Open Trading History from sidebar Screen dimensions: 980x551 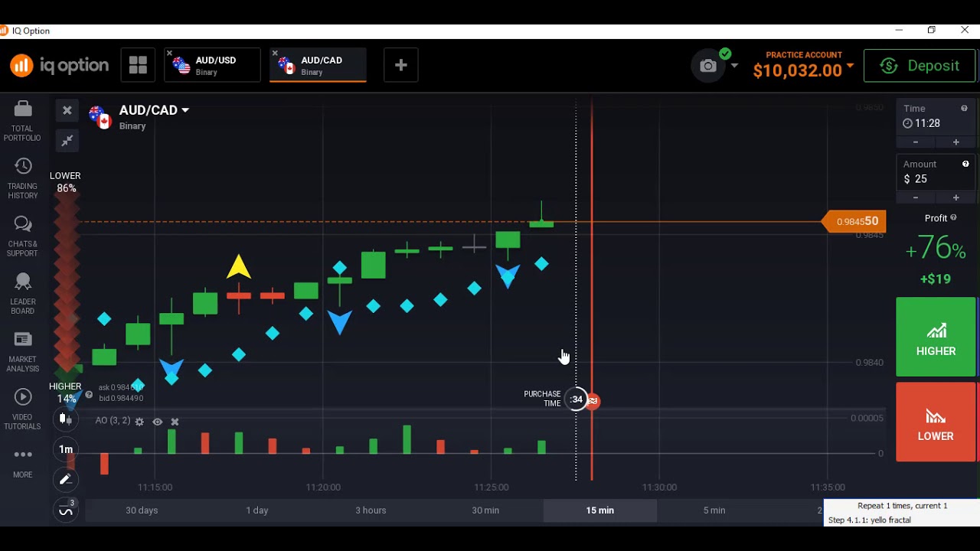tap(22, 179)
